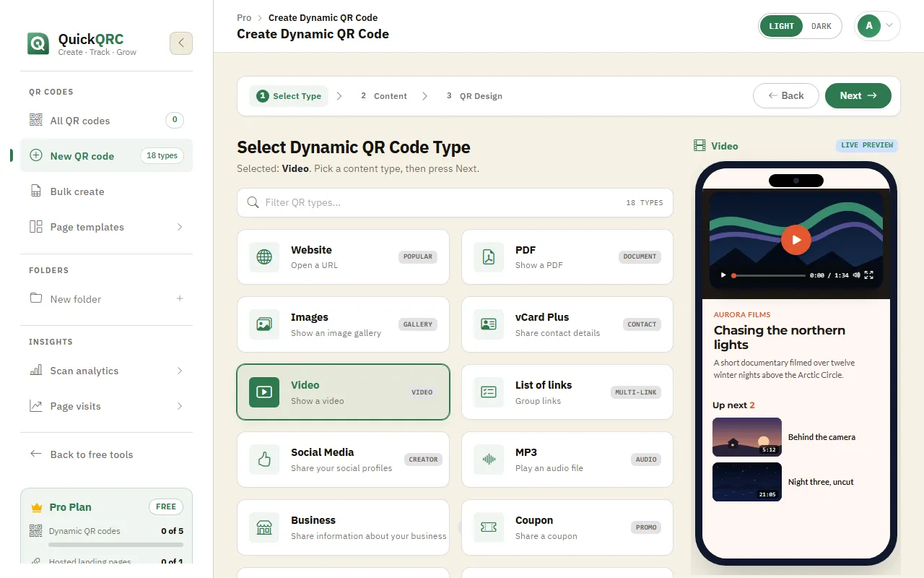Click the large orange play button in preview
The image size is (924, 578).
tap(796, 240)
